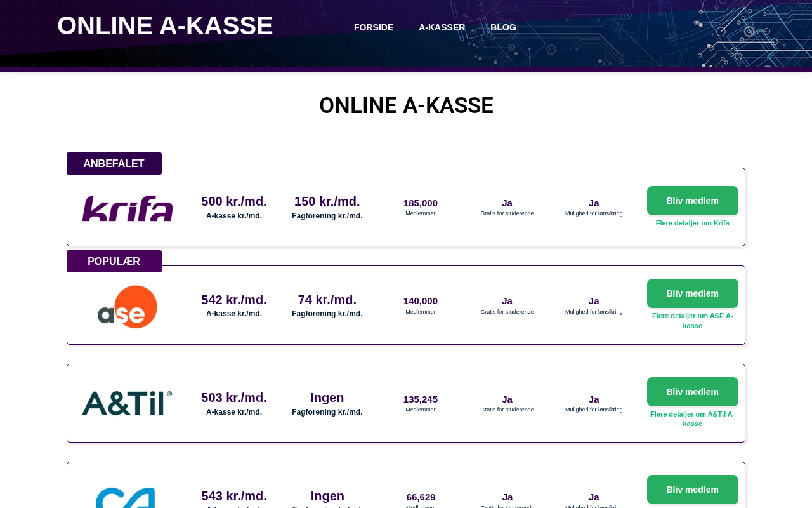The image size is (812, 508).
Task: Click the Online A-Kasse page heading
Action: point(406,105)
